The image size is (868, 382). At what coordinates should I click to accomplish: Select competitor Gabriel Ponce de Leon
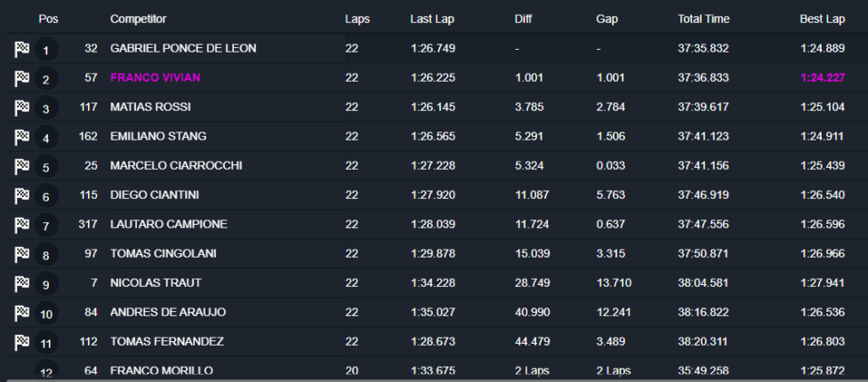click(x=182, y=49)
